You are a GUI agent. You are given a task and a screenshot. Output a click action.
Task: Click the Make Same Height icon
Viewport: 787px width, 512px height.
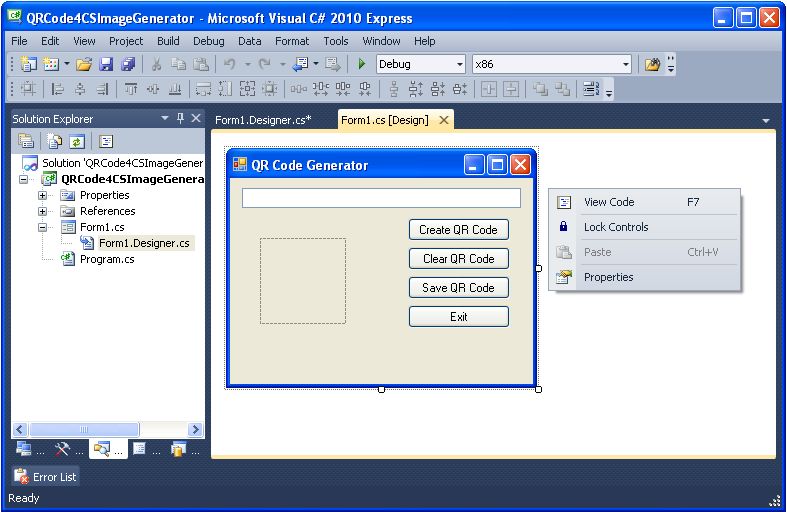225,89
